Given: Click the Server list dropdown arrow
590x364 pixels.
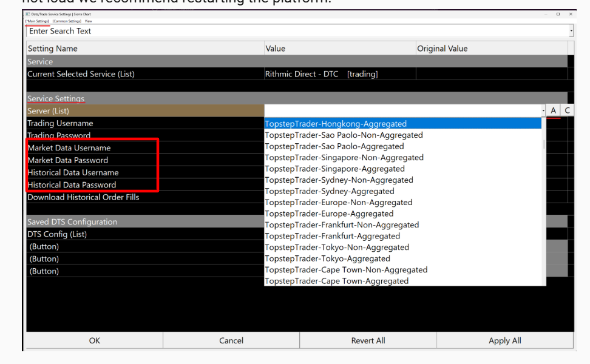Looking at the screenshot, I should click(x=543, y=110).
